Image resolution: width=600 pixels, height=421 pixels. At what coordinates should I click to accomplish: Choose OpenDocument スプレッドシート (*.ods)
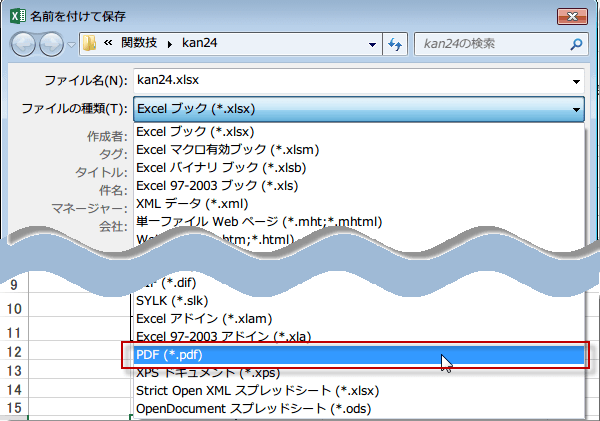point(359,409)
